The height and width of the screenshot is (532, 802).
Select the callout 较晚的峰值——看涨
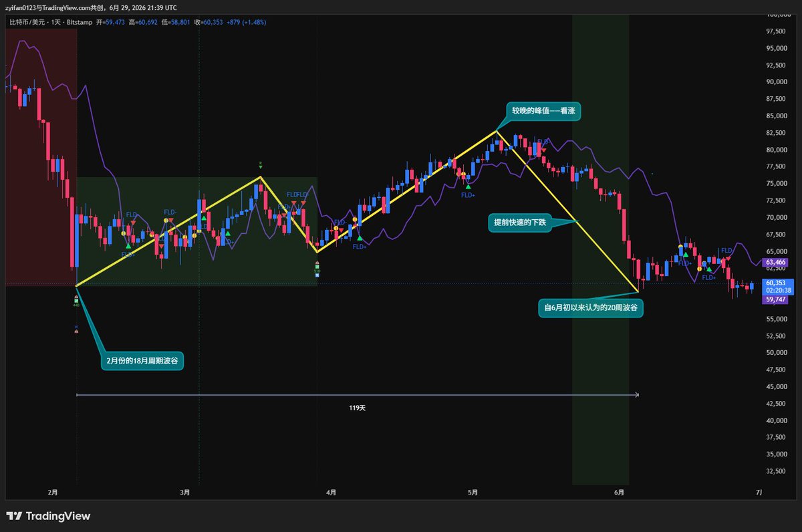tap(542, 112)
